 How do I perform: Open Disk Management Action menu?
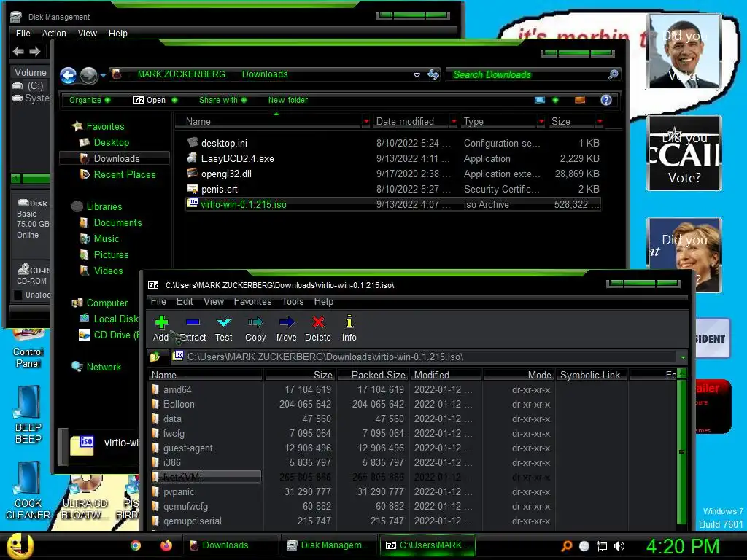pos(54,34)
